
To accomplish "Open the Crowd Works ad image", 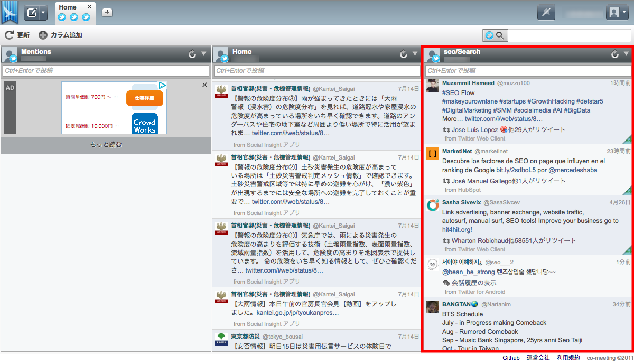I will 145,124.
